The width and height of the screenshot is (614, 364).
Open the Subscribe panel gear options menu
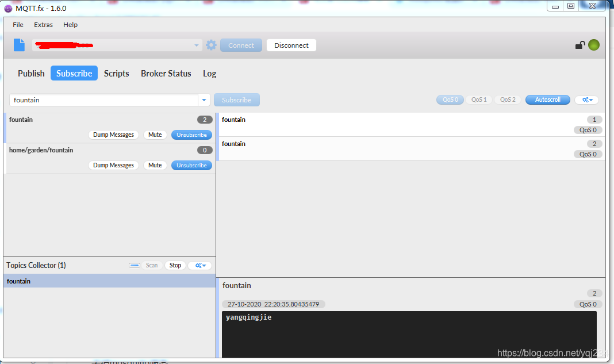(x=586, y=99)
